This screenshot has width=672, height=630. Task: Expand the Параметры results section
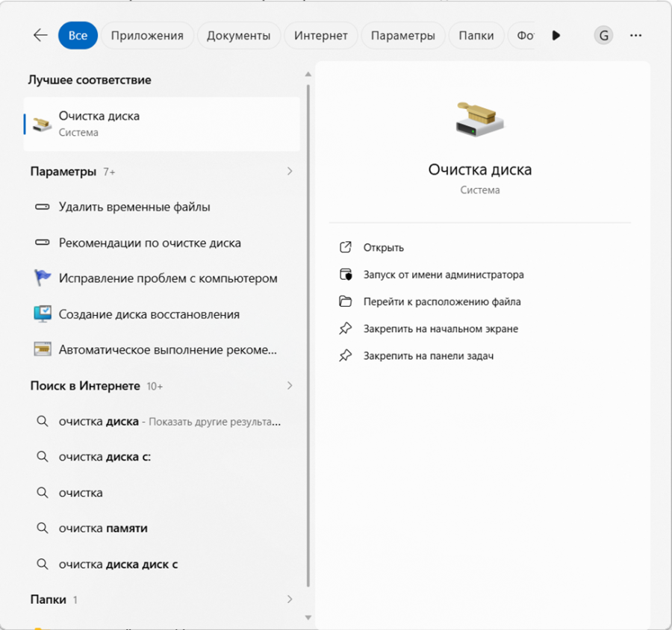click(290, 172)
